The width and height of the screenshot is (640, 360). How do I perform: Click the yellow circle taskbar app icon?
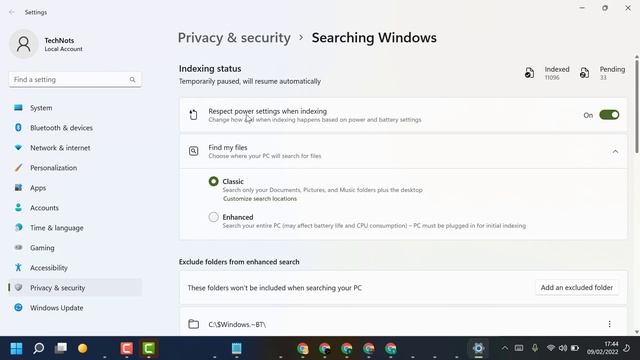(x=83, y=348)
